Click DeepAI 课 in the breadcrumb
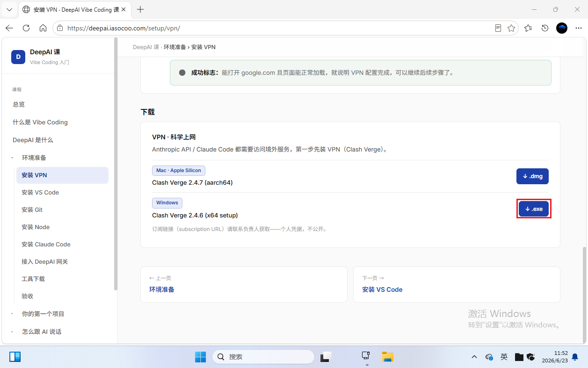The width and height of the screenshot is (588, 368). tap(146, 47)
